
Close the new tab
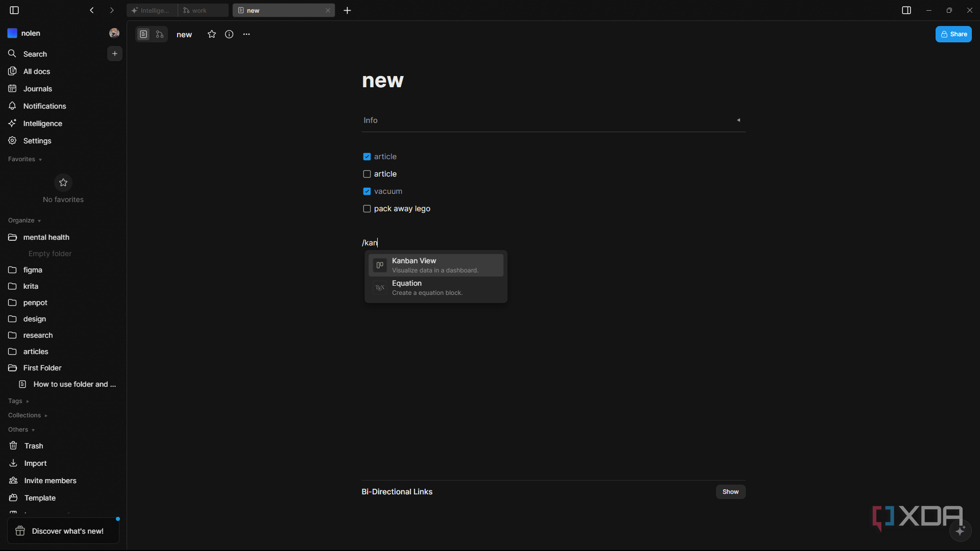pos(328,10)
